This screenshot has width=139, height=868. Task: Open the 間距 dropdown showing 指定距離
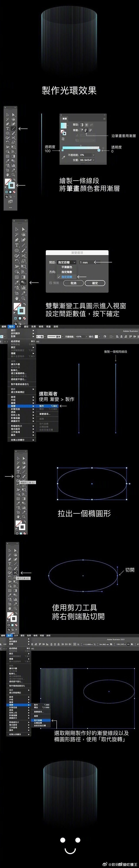67,262
